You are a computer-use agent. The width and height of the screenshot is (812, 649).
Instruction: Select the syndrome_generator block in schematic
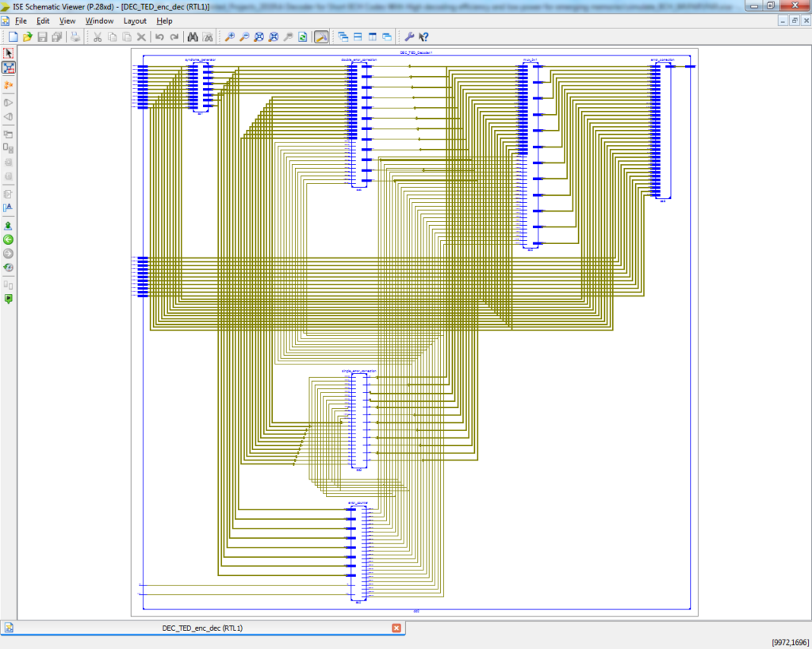coord(200,87)
